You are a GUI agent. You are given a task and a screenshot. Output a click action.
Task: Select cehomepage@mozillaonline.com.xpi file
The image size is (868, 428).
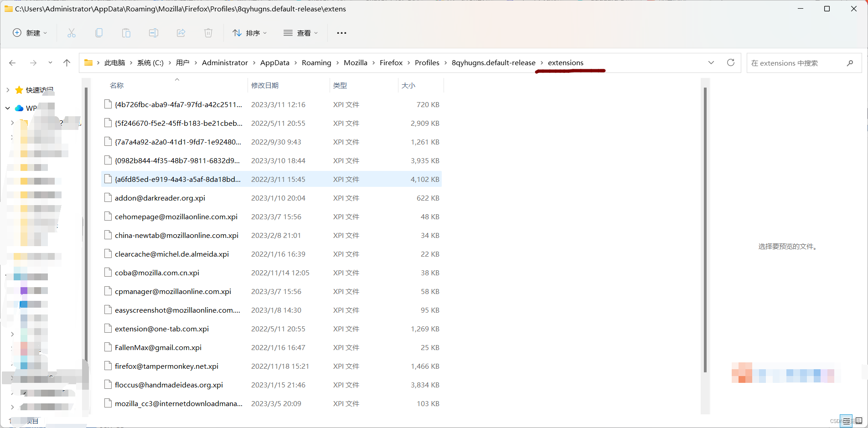(271, 217)
